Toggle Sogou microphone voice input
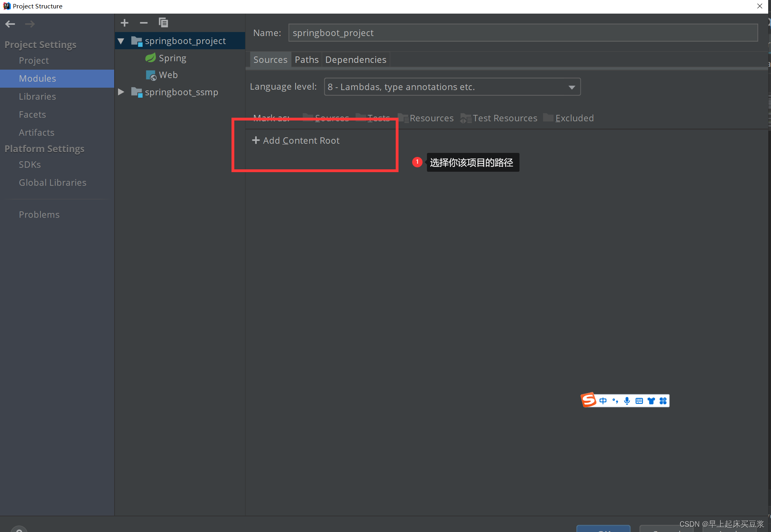The width and height of the screenshot is (771, 532). pos(627,401)
